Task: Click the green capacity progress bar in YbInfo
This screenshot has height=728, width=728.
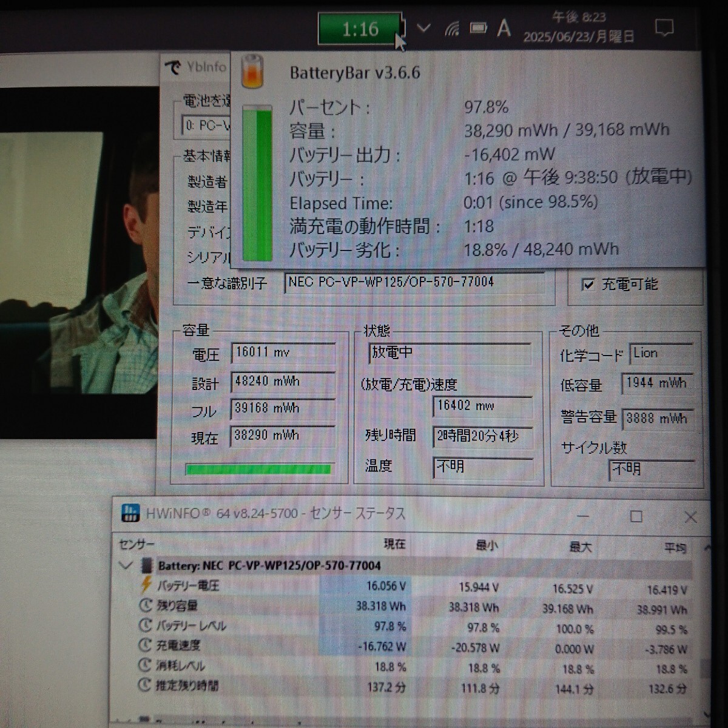Action: [x=258, y=469]
